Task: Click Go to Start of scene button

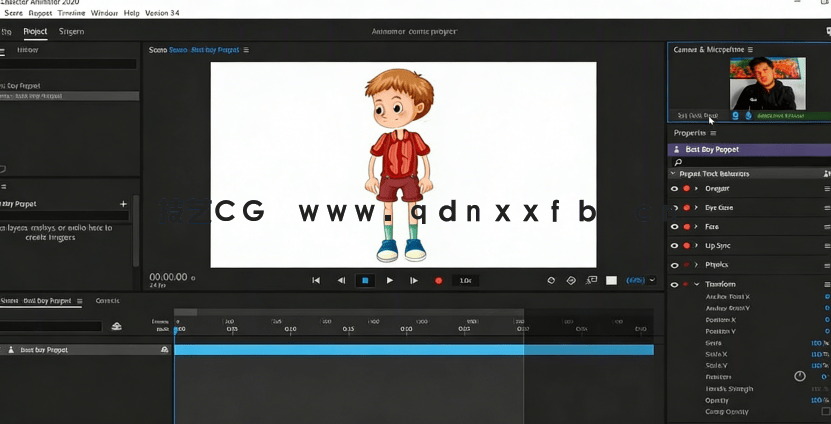Action: (x=316, y=280)
